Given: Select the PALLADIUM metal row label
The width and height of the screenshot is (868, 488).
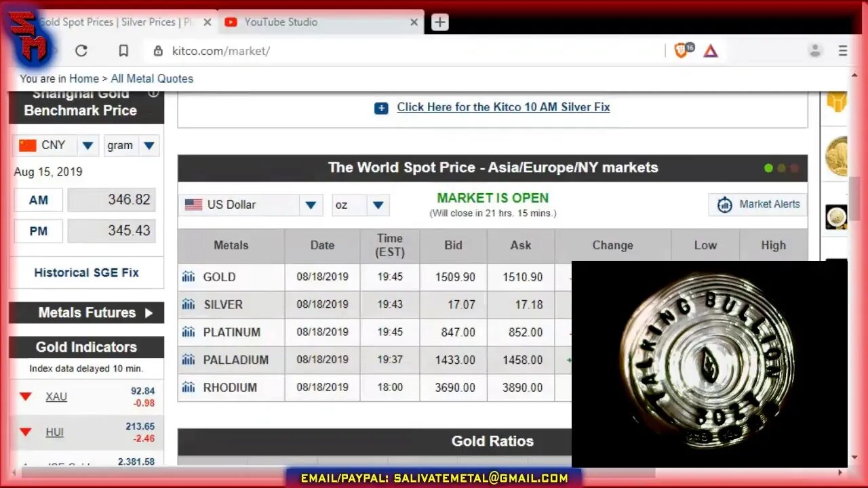Looking at the screenshot, I should 236,360.
